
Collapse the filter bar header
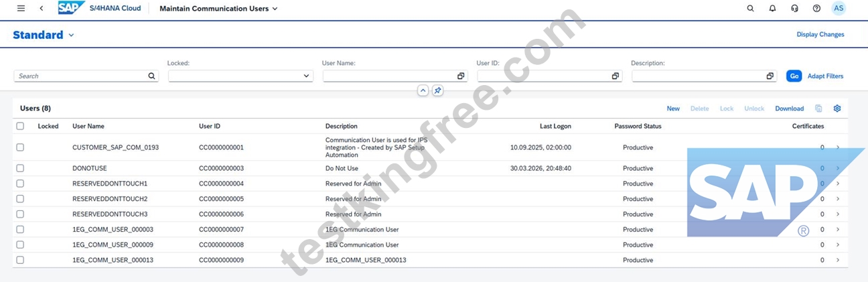point(423,90)
